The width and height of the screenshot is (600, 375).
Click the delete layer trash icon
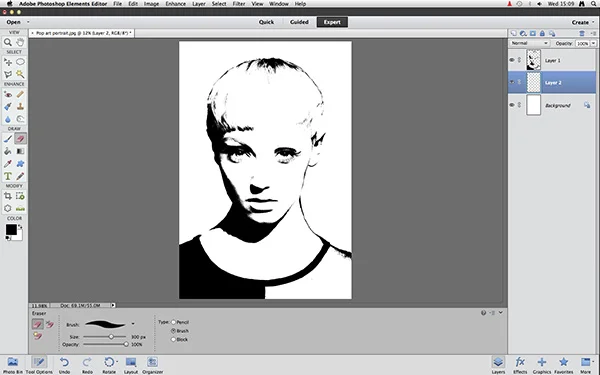tap(582, 34)
